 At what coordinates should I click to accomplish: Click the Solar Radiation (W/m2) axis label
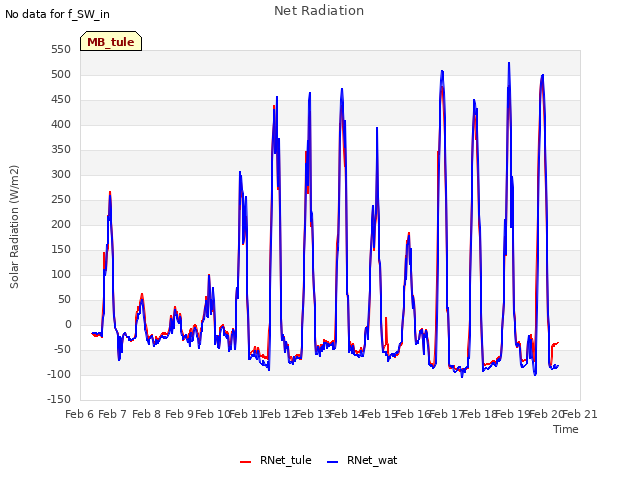tap(14, 227)
